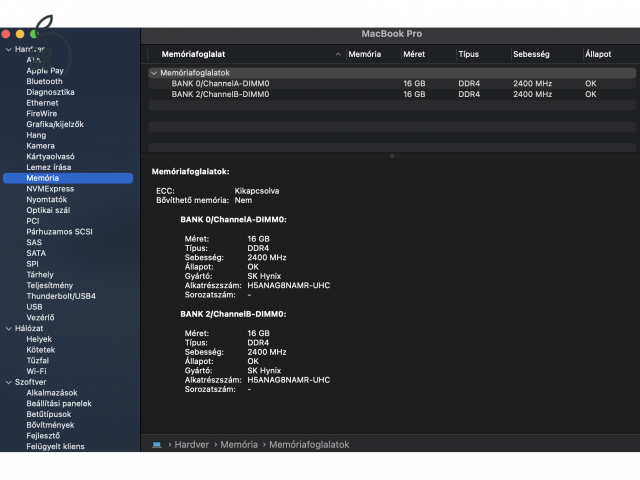
Task: Select BANK 0/ChannelA-DIMM0 table row
Action: click(x=392, y=84)
